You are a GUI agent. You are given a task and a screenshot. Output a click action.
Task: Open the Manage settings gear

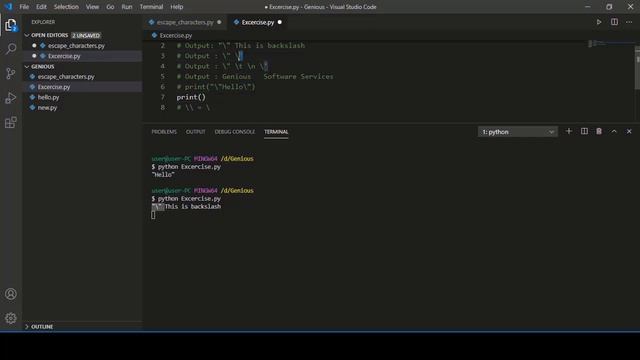11,318
